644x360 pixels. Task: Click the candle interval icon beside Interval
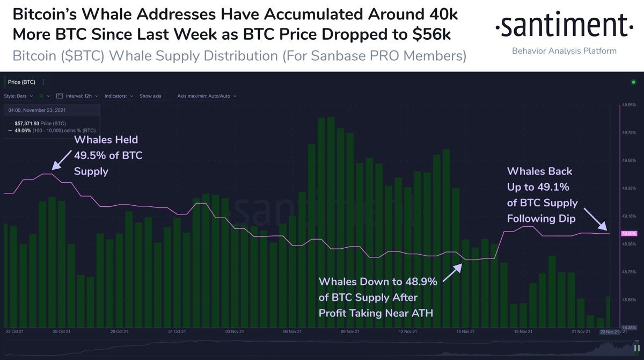point(60,96)
